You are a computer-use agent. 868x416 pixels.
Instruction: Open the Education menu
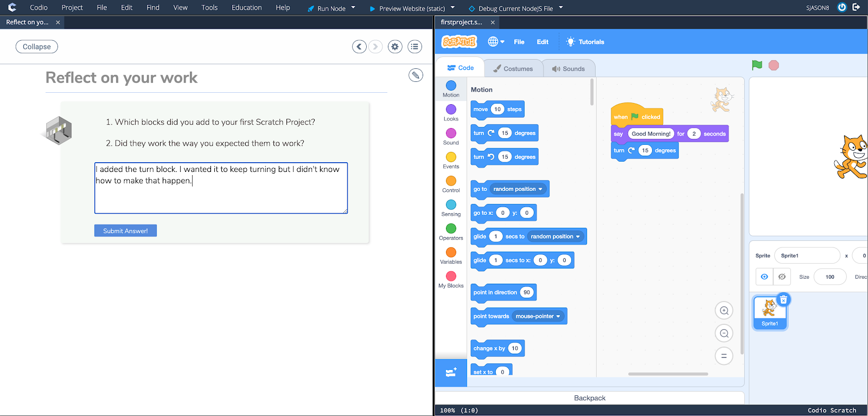pyautogui.click(x=246, y=8)
